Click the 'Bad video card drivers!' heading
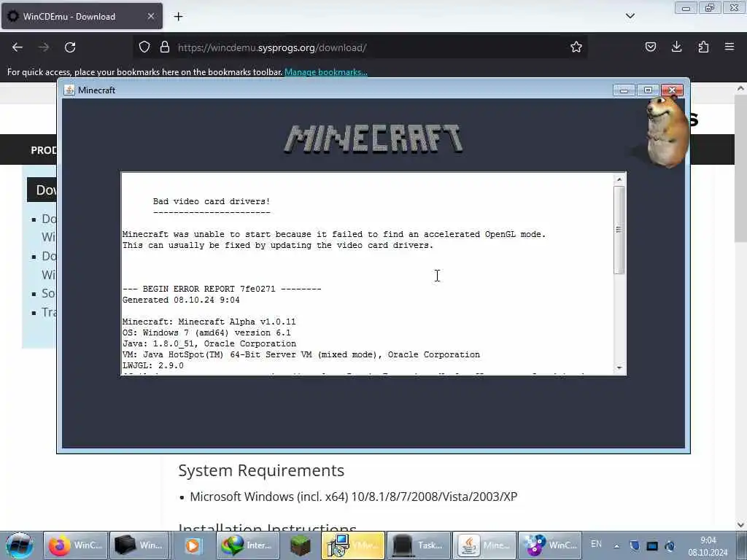The image size is (747, 560). 212,201
